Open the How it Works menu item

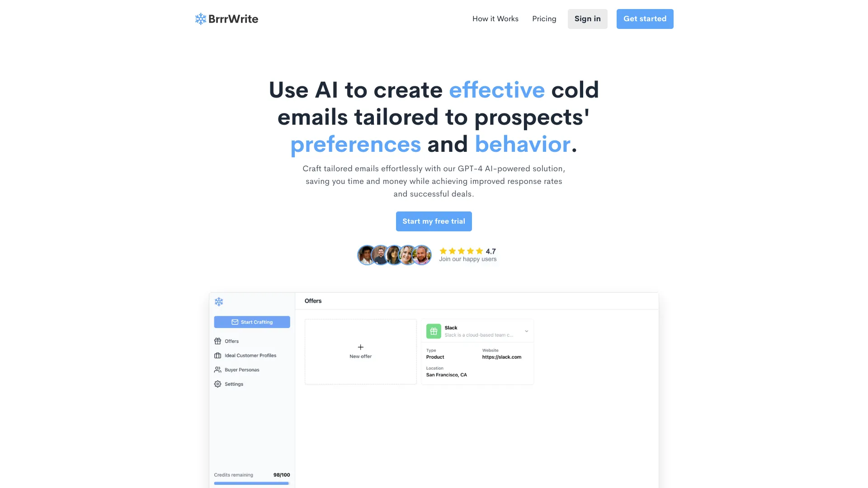[x=495, y=19]
